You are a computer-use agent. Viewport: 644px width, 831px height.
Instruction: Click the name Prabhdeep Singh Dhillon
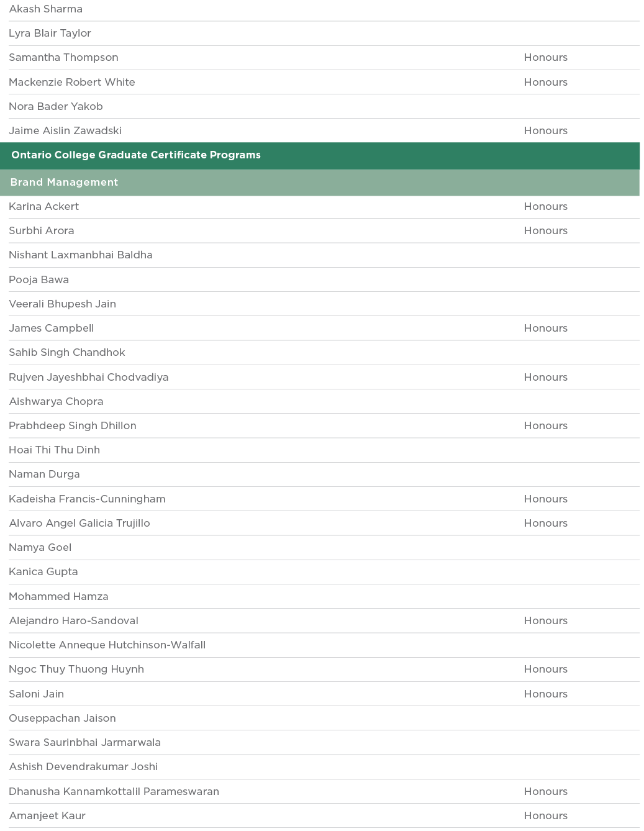tap(73, 426)
